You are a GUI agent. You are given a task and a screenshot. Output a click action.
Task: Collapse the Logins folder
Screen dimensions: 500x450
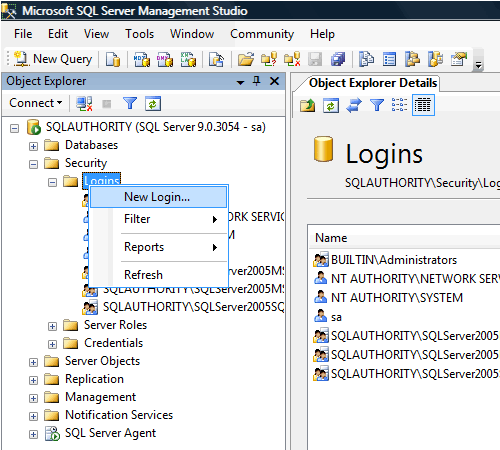52,182
